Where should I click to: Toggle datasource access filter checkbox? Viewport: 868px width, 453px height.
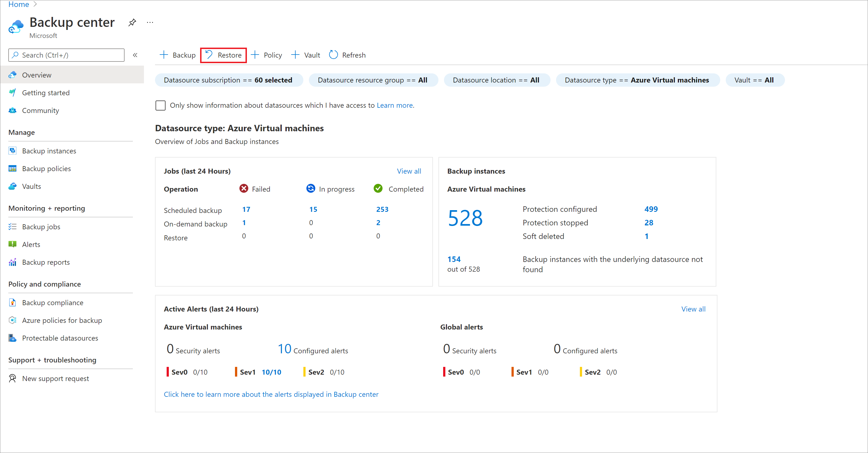point(161,105)
